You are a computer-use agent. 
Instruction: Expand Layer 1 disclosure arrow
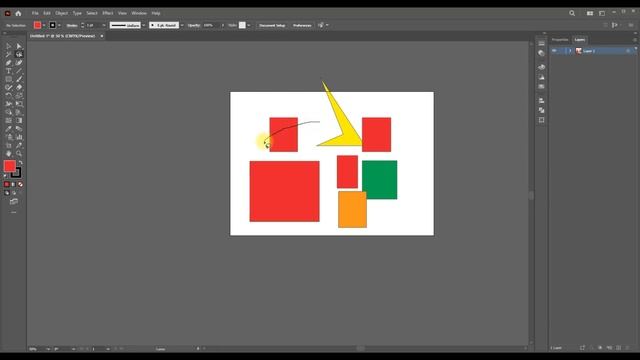pyautogui.click(x=570, y=51)
